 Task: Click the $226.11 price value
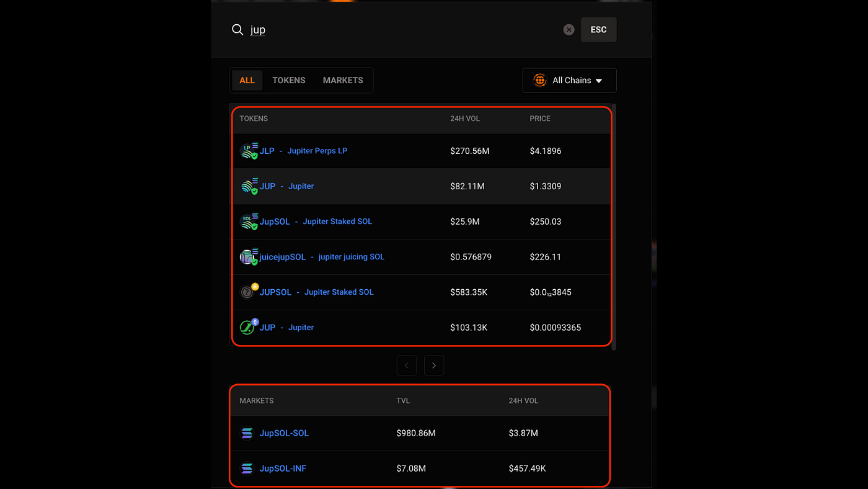[x=546, y=257]
